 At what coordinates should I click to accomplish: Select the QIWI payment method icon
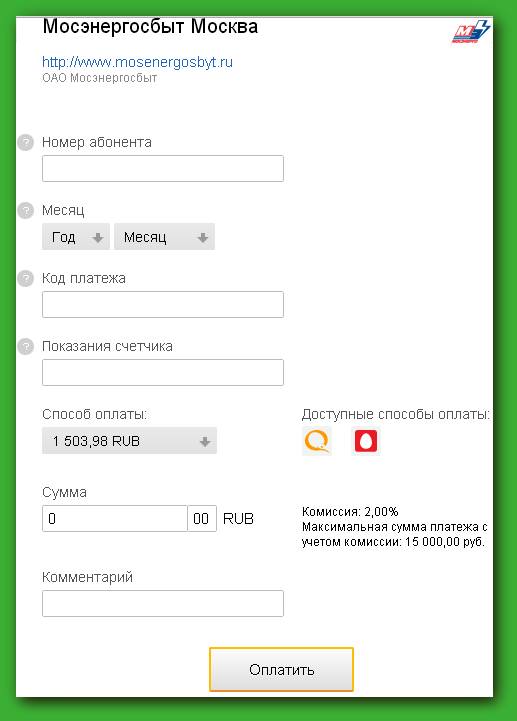tap(317, 441)
